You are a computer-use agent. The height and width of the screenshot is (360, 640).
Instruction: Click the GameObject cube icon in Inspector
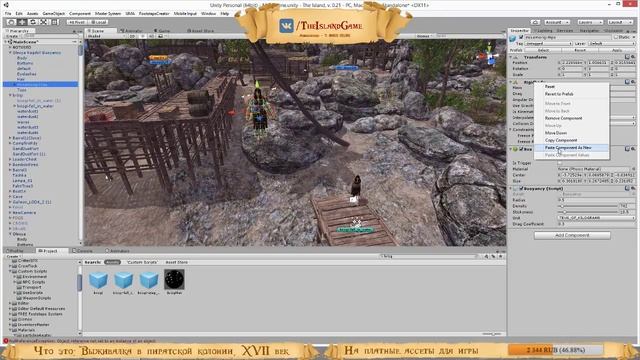[x=513, y=38]
